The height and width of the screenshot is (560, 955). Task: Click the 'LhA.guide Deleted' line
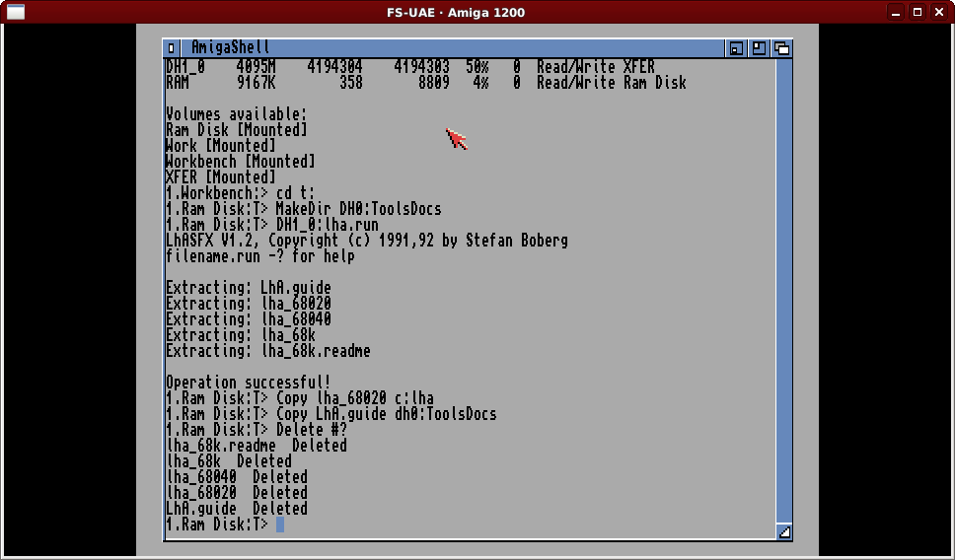pos(237,509)
